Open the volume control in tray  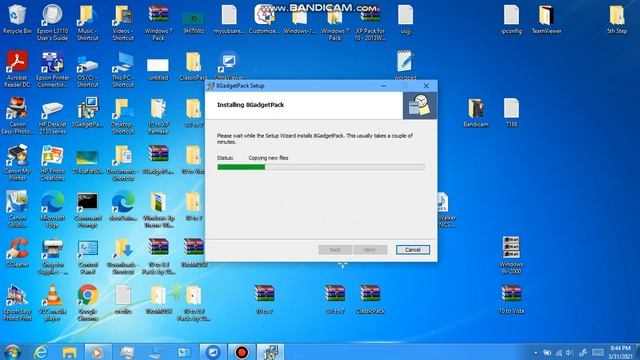click(x=569, y=353)
